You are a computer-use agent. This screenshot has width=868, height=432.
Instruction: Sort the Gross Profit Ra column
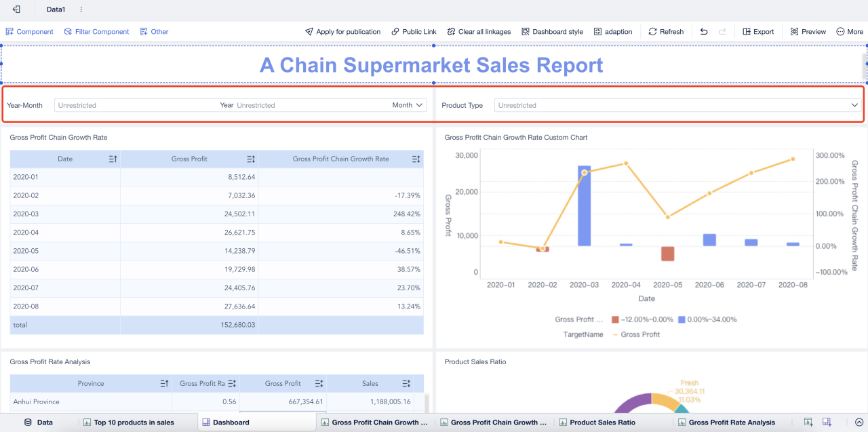(232, 384)
